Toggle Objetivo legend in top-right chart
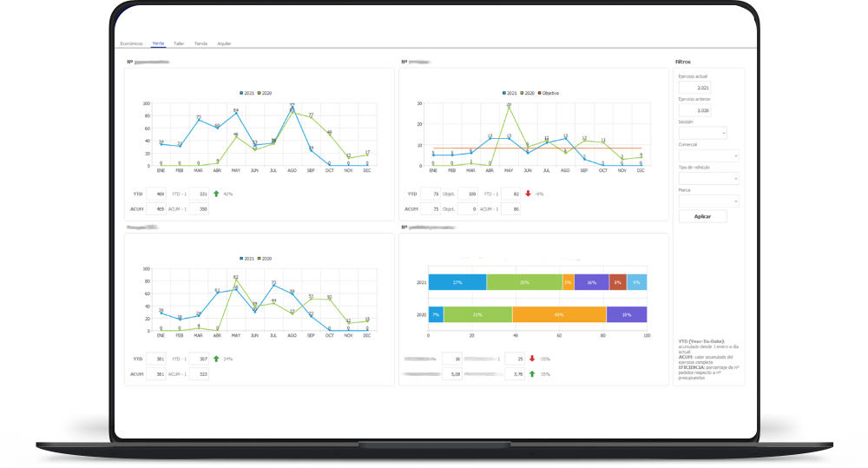868x468 pixels. [549, 93]
